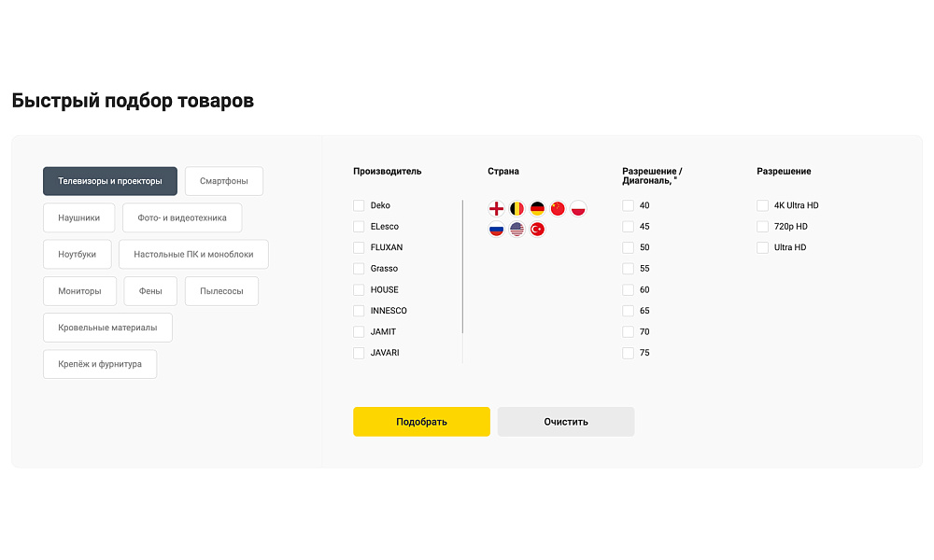Pick the Germany flag filter

coord(537,209)
